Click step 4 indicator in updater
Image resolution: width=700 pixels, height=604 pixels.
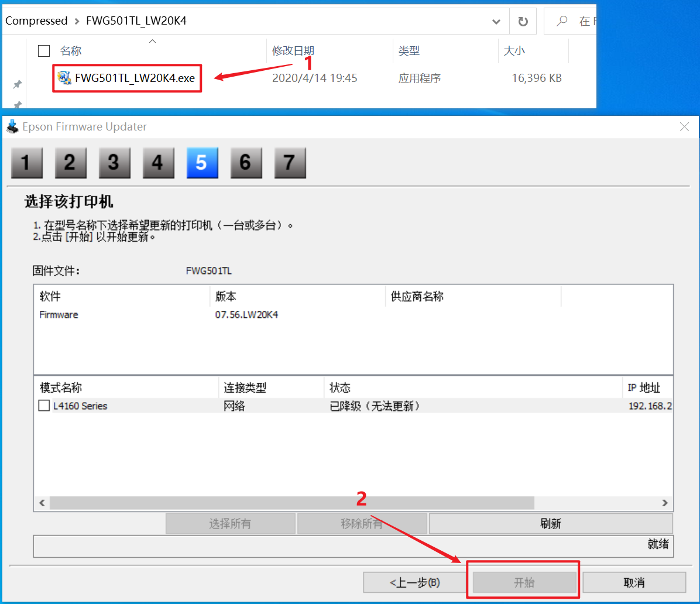[x=158, y=163]
